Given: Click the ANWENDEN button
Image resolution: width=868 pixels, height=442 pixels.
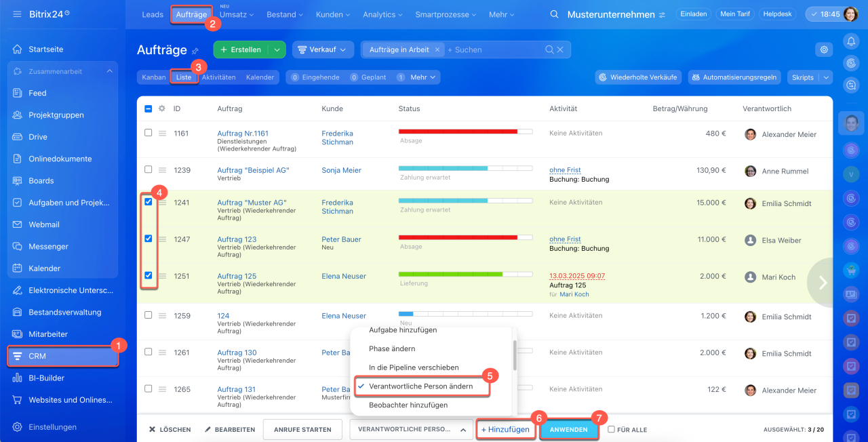Looking at the screenshot, I should pyautogui.click(x=569, y=430).
